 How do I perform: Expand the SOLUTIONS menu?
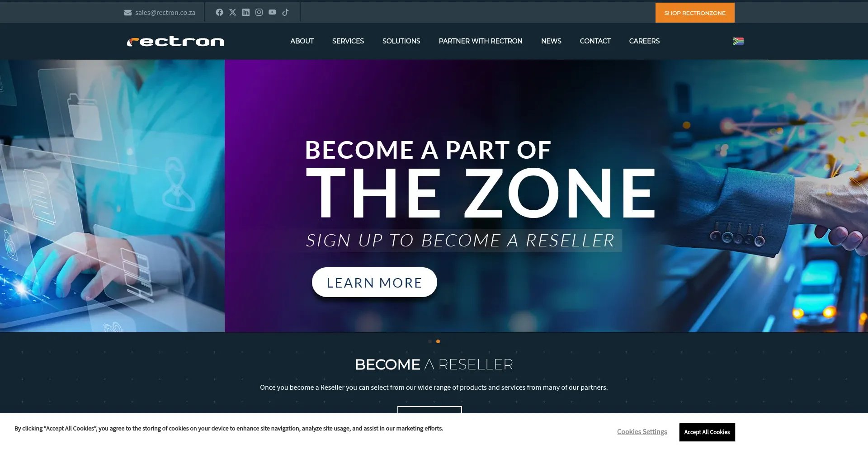[x=401, y=41]
